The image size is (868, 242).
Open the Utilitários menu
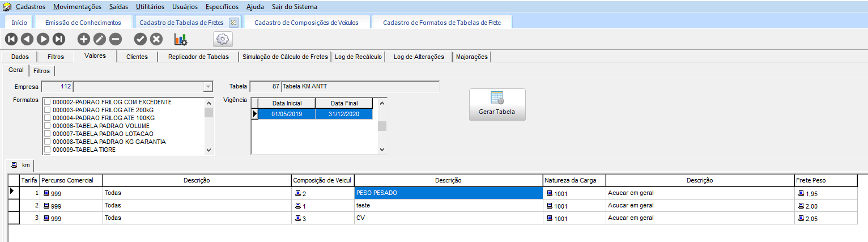click(150, 7)
